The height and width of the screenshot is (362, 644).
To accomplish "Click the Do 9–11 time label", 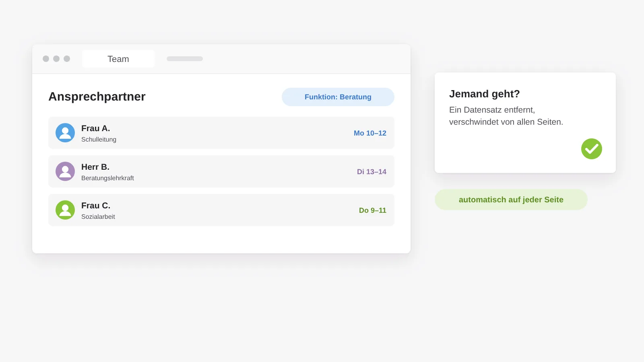I will (x=373, y=210).
